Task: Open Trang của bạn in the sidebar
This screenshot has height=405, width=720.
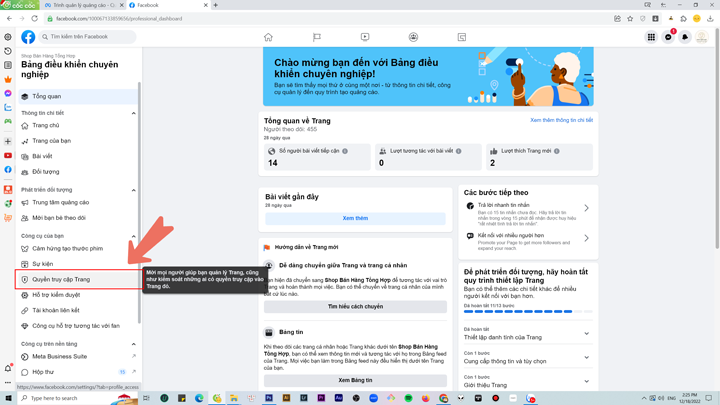Action: point(78,141)
